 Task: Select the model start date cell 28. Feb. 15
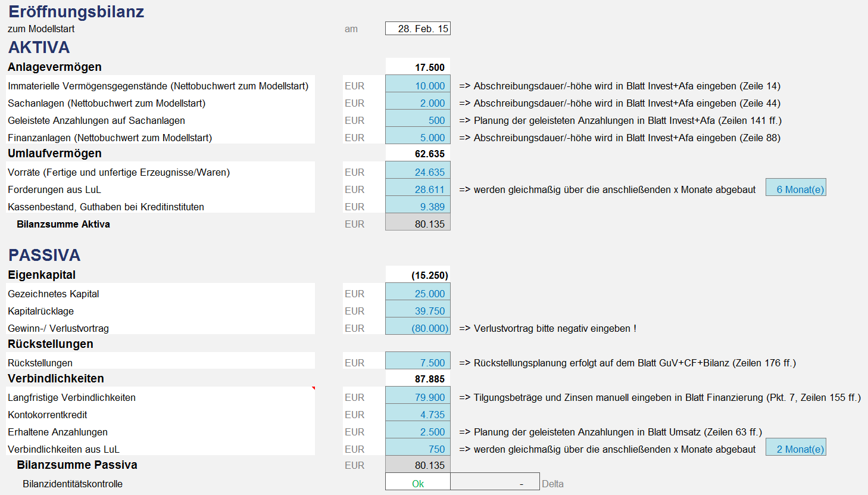point(418,29)
